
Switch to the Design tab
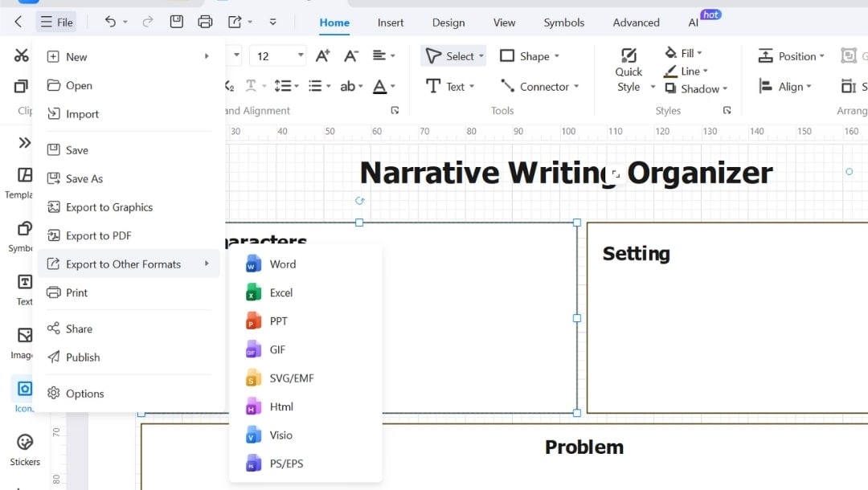(448, 22)
